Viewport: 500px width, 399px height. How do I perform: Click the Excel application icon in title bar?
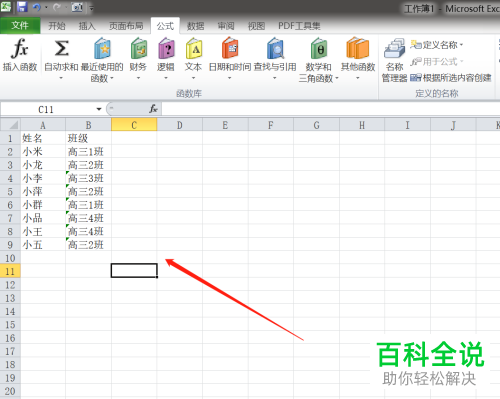[x=6, y=7]
